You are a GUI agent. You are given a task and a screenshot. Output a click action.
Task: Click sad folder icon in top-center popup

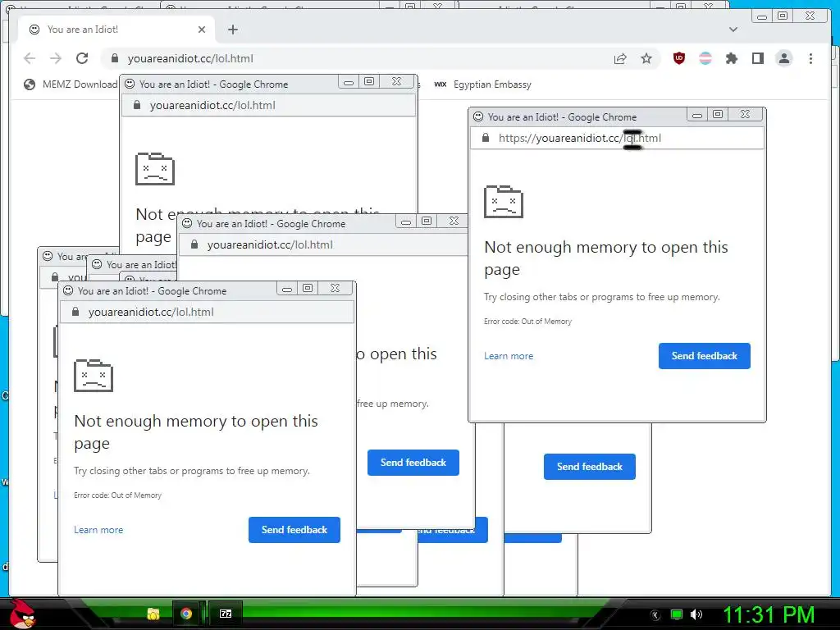[x=155, y=169]
